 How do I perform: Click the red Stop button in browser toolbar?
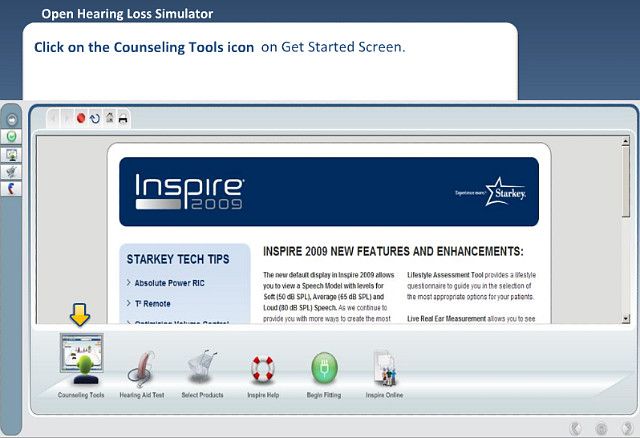point(81,118)
